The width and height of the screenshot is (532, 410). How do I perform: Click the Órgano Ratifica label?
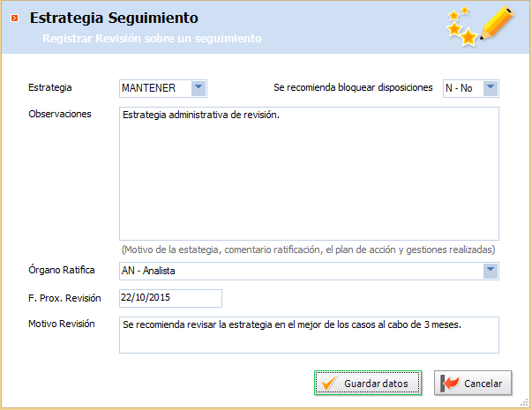(62, 270)
